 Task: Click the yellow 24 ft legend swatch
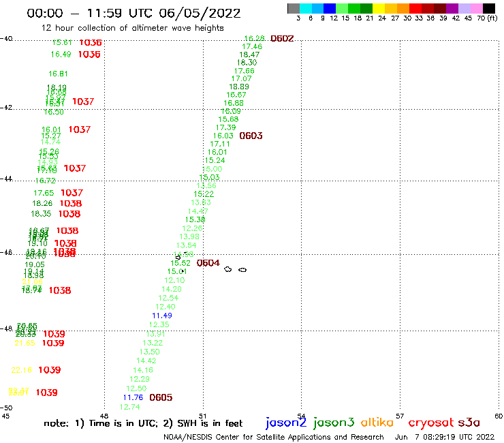(x=379, y=8)
